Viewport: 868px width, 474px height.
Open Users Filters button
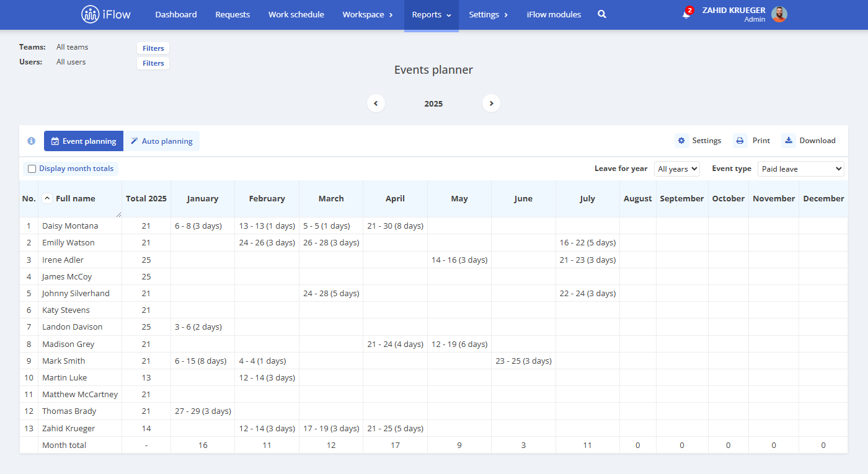153,63
